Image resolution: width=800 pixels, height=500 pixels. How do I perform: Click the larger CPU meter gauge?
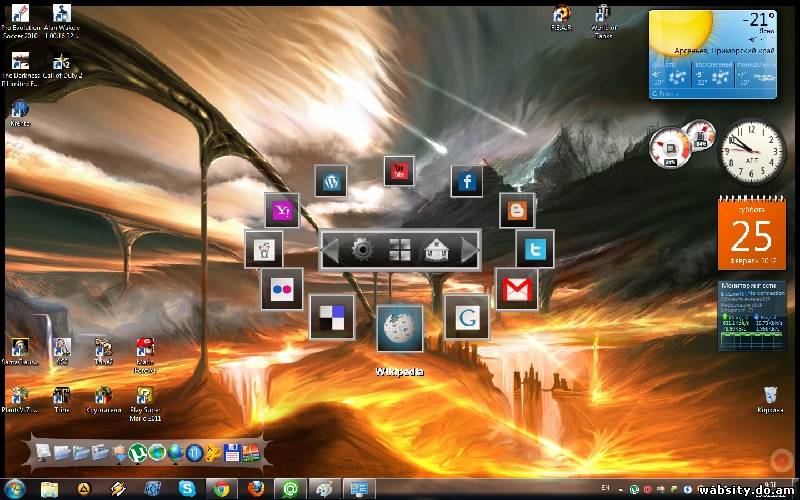(670, 148)
